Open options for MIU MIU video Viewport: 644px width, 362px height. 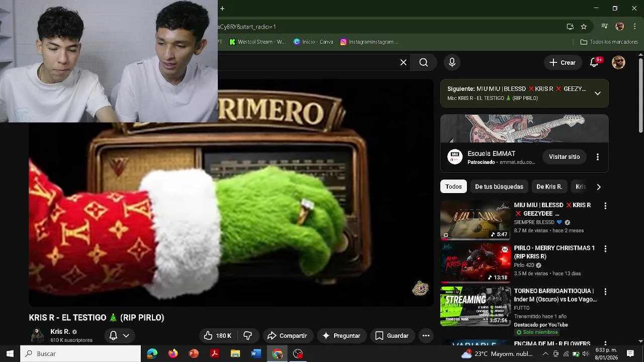pos(605,206)
